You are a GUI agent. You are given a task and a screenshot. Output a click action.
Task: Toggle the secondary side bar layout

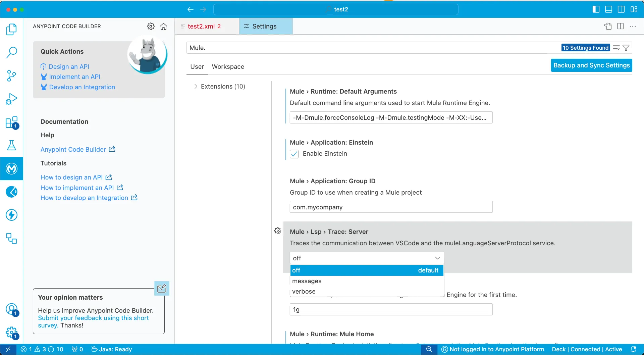coord(621,9)
